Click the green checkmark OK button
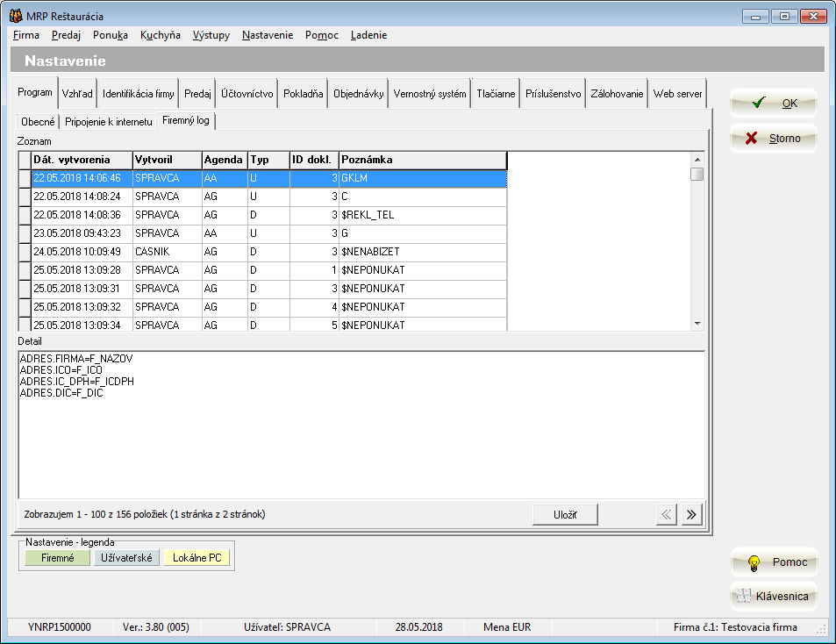Screen dimensions: 836x644 [x=773, y=103]
